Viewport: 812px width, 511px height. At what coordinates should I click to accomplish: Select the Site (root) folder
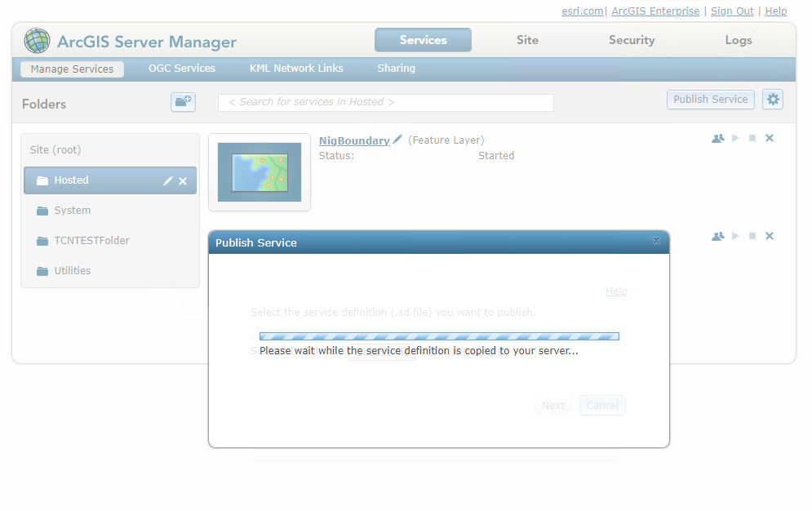(x=55, y=149)
